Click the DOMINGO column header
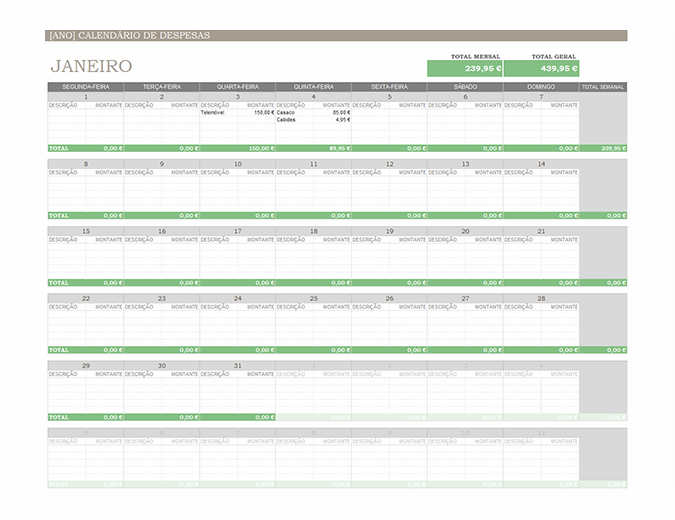The height and width of the screenshot is (520, 675). pos(541,87)
